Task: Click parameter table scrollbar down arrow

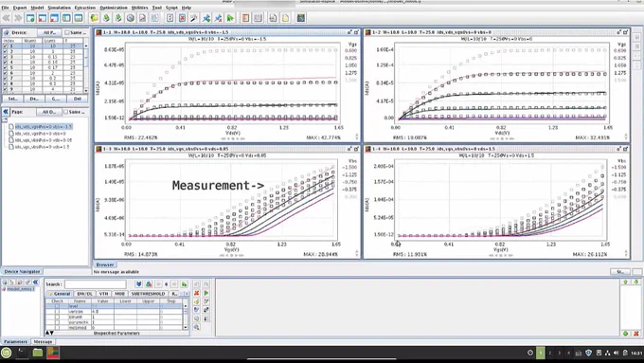Action: 186,328
